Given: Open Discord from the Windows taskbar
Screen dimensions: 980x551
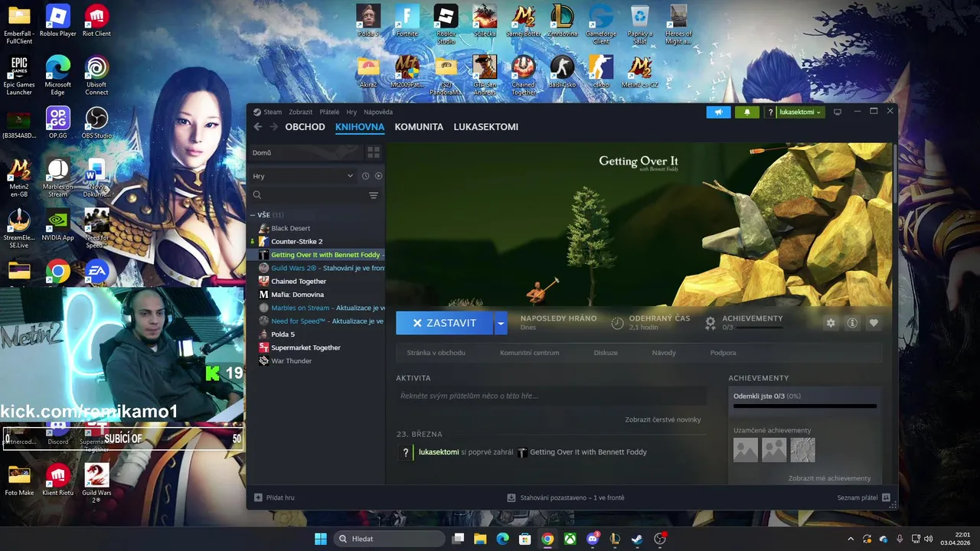Looking at the screenshot, I should click(593, 539).
